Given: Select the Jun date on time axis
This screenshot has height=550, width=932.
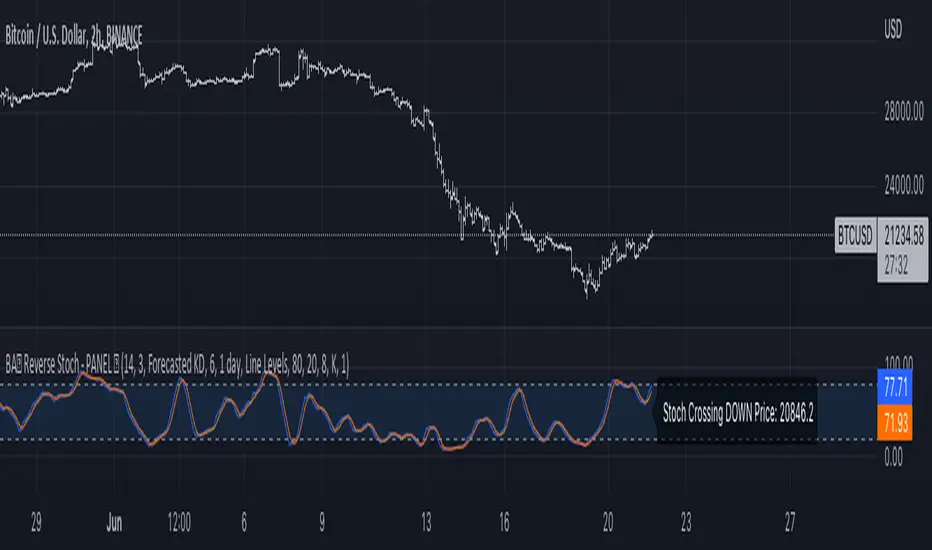Looking at the screenshot, I should (x=114, y=523).
